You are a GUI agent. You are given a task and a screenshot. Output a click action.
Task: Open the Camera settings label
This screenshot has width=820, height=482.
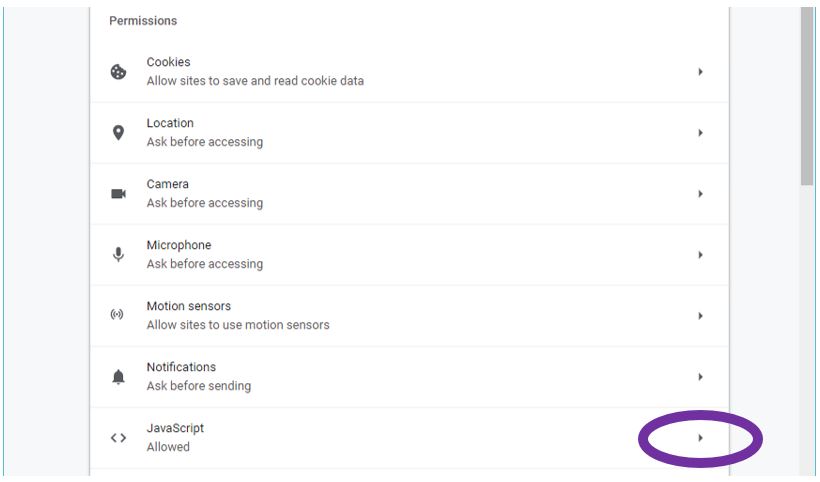click(x=167, y=184)
